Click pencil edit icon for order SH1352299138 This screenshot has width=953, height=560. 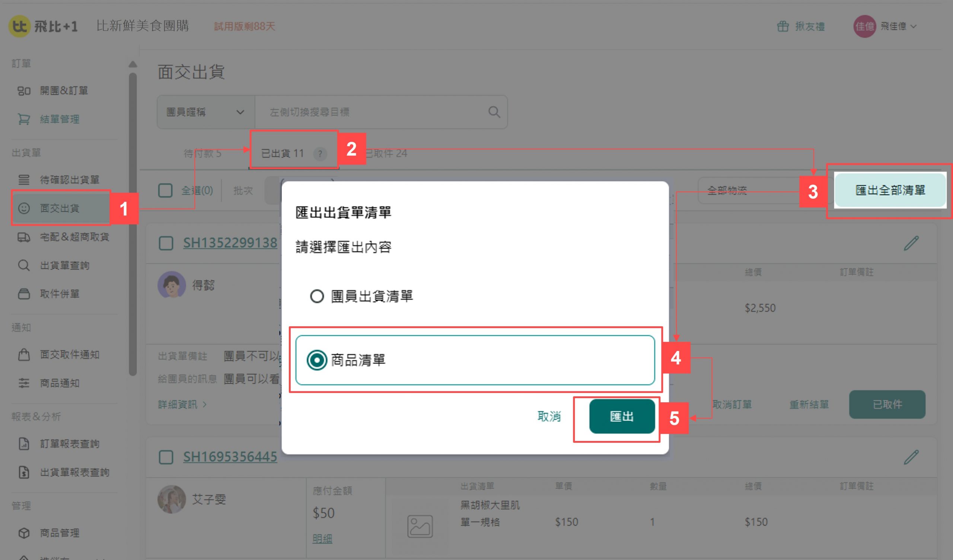point(911,243)
